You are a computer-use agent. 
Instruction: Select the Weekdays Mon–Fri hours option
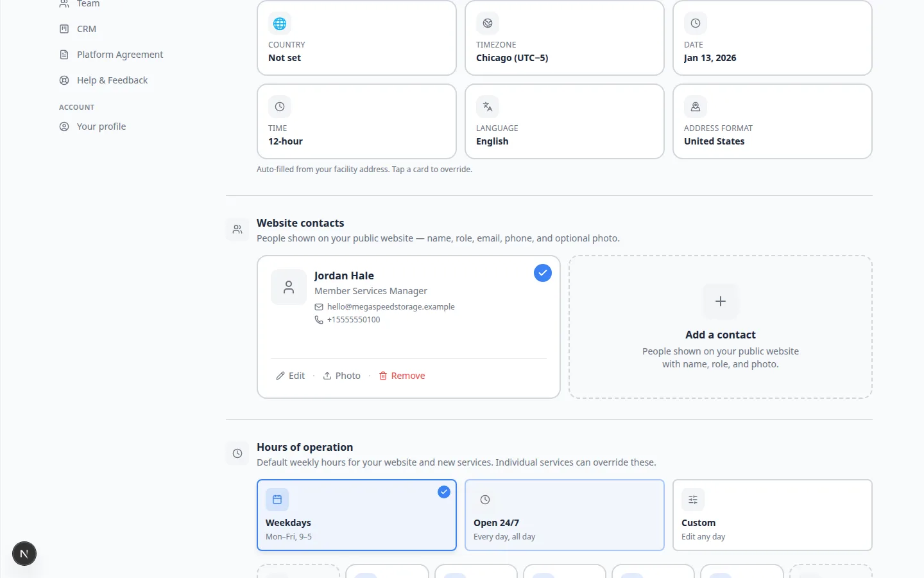pos(357,515)
